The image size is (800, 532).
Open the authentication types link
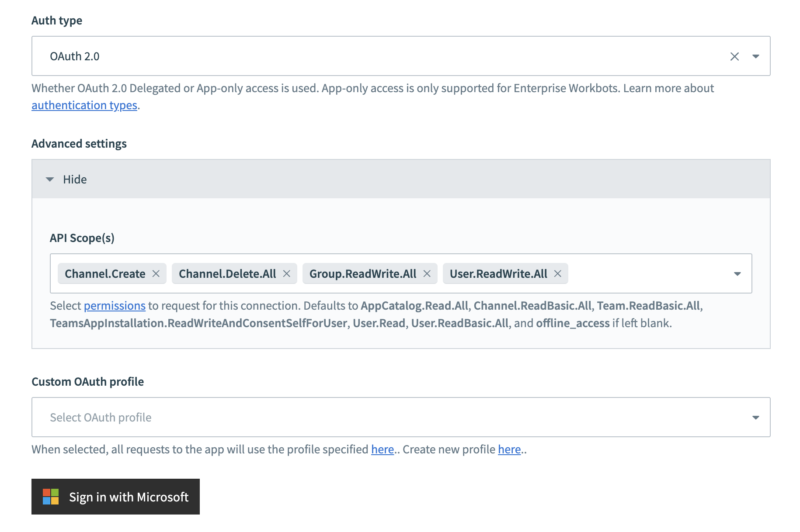84,105
